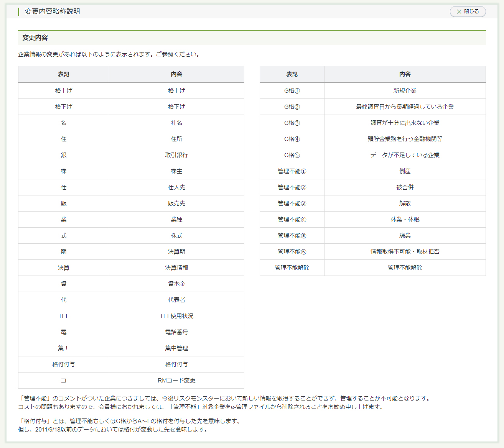Click the 表記 header in left table
The image size is (504, 448).
tap(64, 74)
